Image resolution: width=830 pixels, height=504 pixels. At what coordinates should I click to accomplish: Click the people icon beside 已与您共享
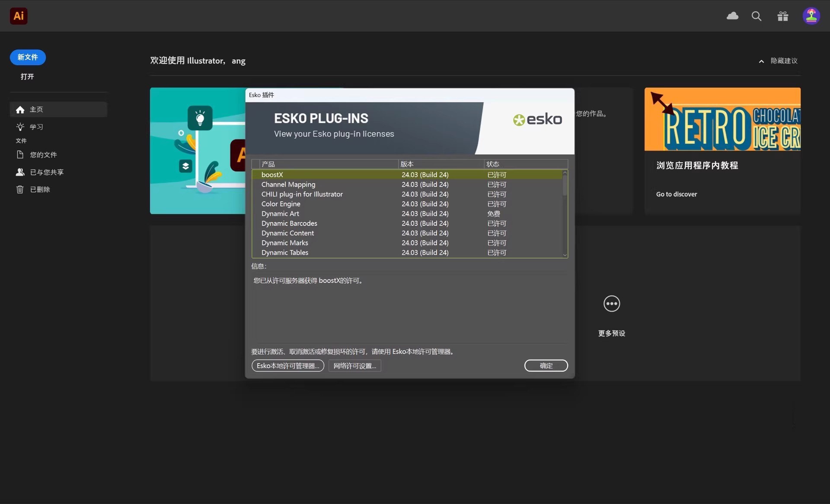pos(20,172)
